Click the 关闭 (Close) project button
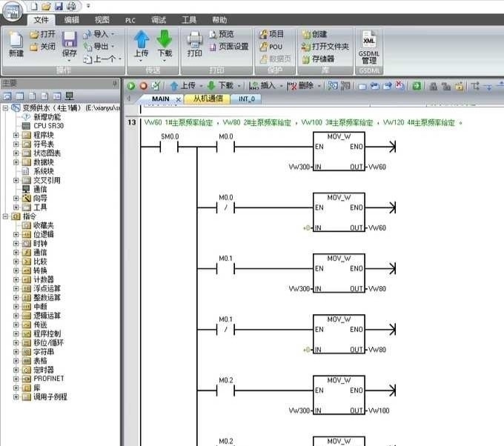504x446 pixels. pos(42,47)
